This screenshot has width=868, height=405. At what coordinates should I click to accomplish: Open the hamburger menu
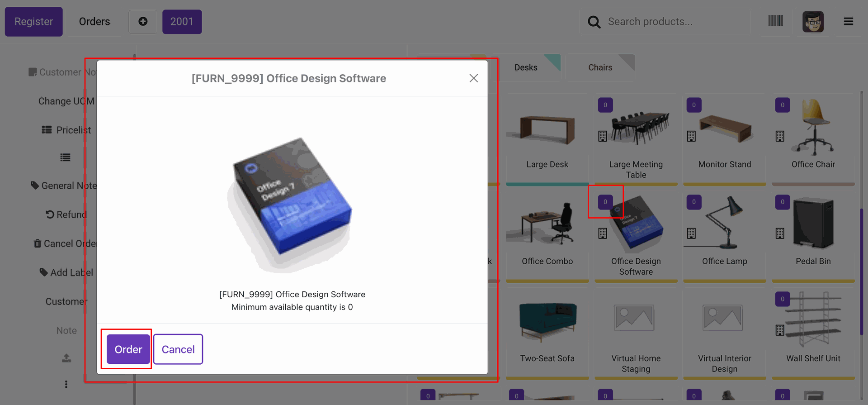click(849, 21)
